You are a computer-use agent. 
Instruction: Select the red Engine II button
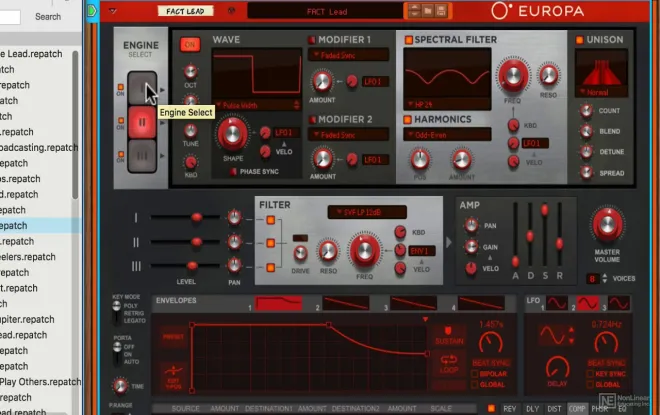[x=142, y=122]
